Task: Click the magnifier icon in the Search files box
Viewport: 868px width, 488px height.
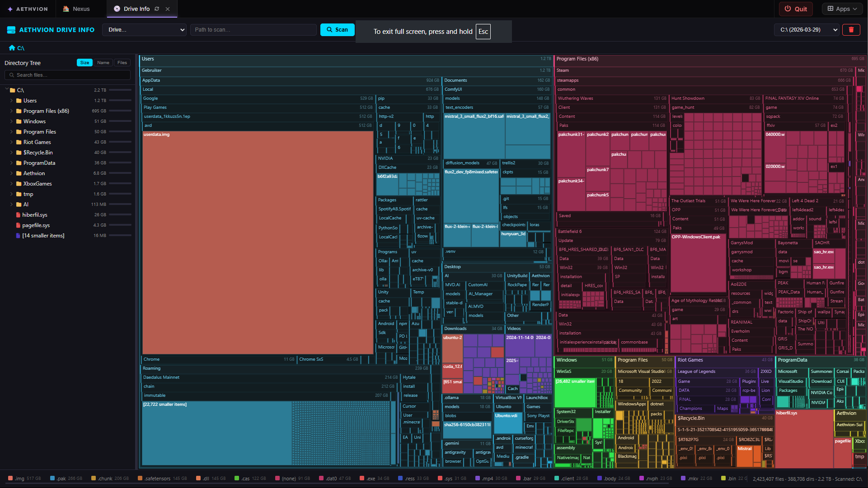Action: [x=11, y=75]
